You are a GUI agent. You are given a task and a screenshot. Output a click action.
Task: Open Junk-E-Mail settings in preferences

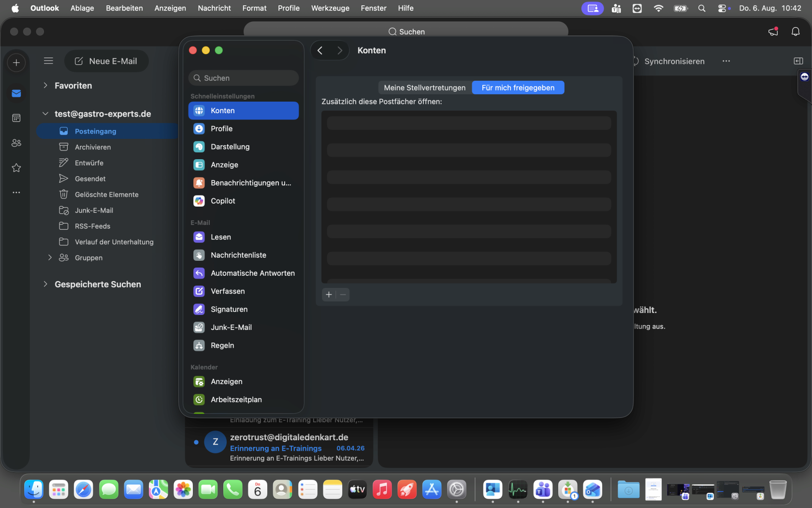[x=244, y=328]
